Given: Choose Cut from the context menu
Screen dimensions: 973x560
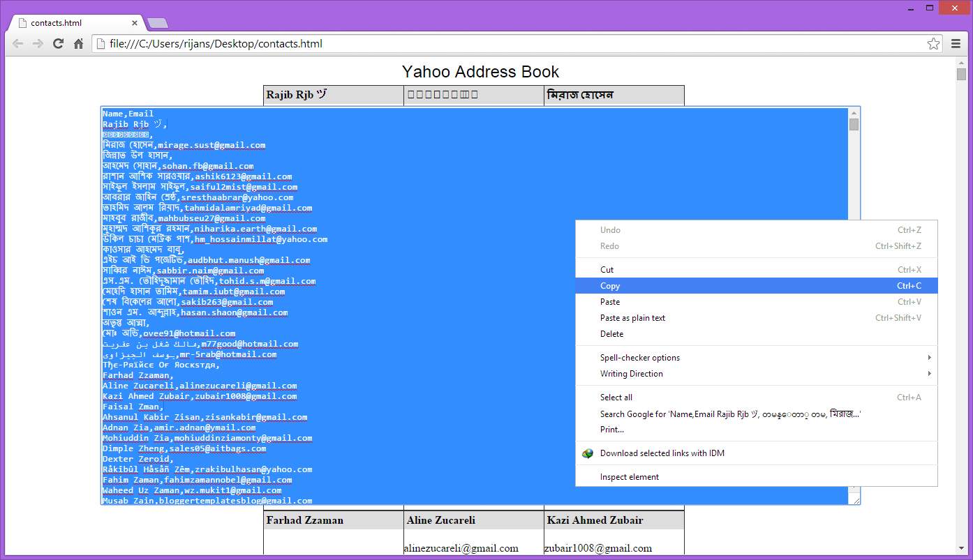Looking at the screenshot, I should 607,270.
